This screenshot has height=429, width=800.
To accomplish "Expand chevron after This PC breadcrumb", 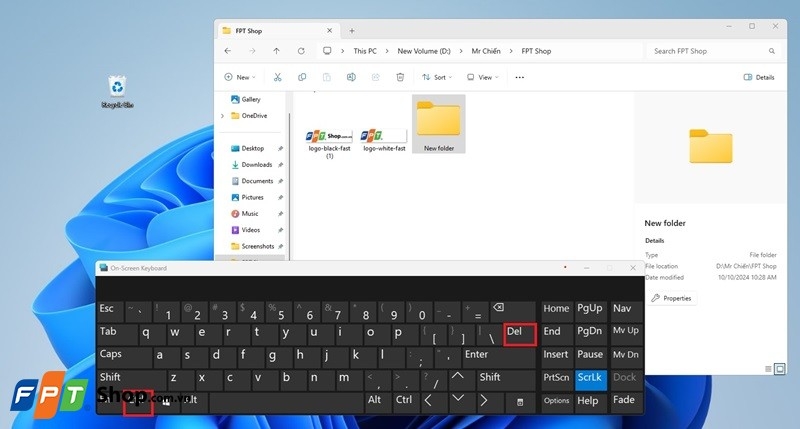I will click(387, 51).
